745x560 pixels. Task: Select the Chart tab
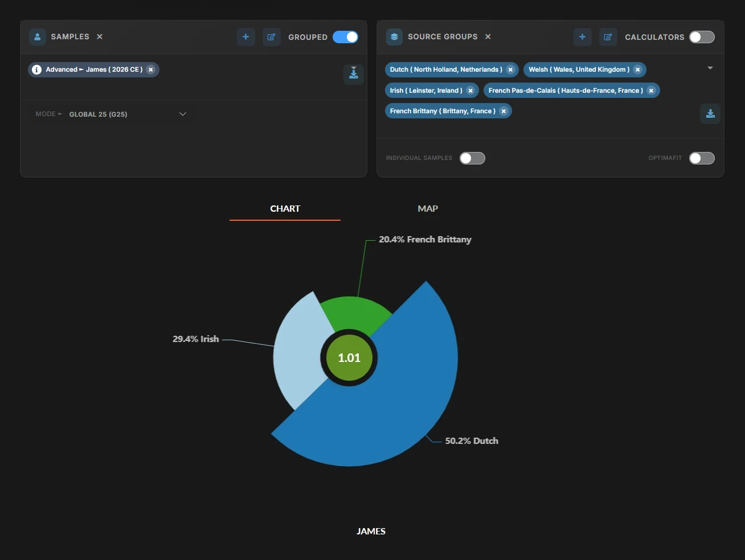(285, 209)
